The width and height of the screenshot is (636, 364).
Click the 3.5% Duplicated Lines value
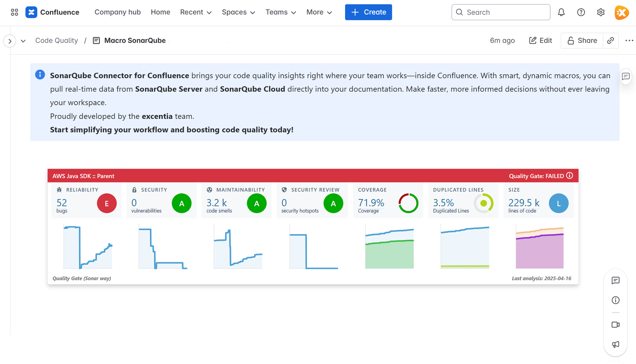pyautogui.click(x=443, y=203)
